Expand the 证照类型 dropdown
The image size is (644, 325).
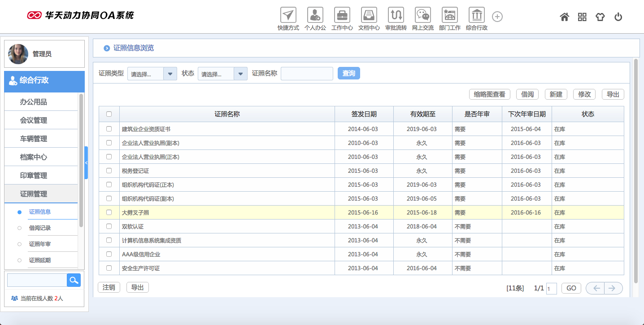click(170, 74)
